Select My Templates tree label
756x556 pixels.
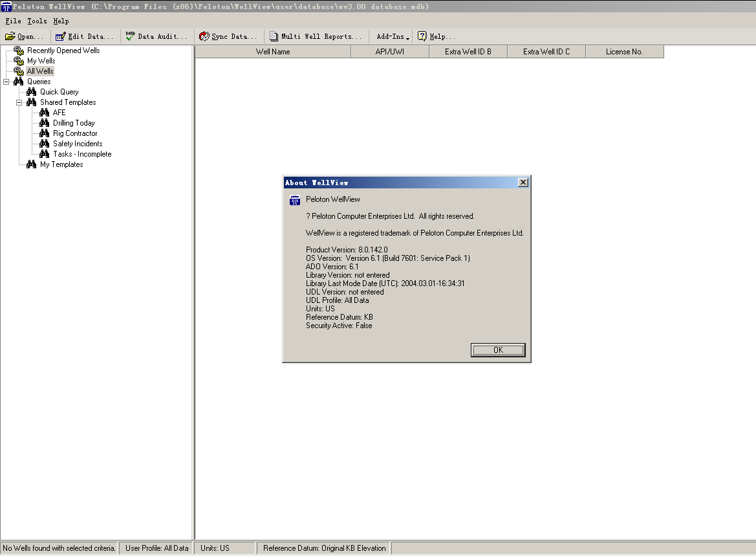(x=61, y=164)
